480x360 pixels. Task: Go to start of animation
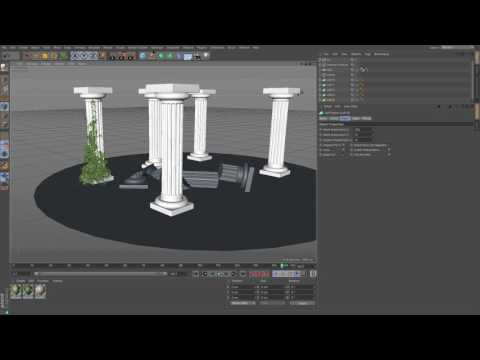tap(196, 274)
